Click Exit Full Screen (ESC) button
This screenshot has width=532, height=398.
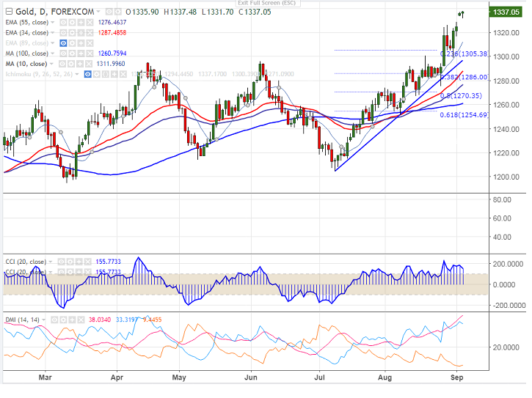[x=266, y=3]
